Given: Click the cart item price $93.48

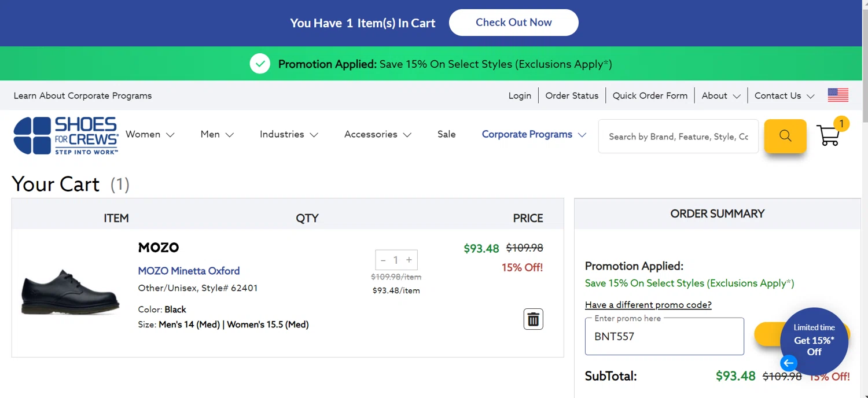Looking at the screenshot, I should [x=481, y=249].
